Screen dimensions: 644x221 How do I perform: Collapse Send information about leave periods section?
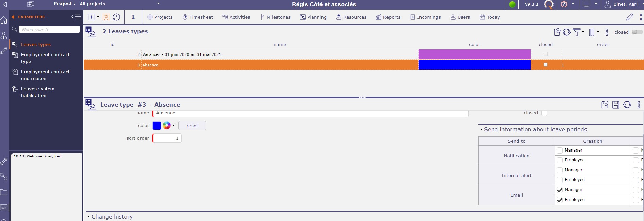(x=481, y=130)
